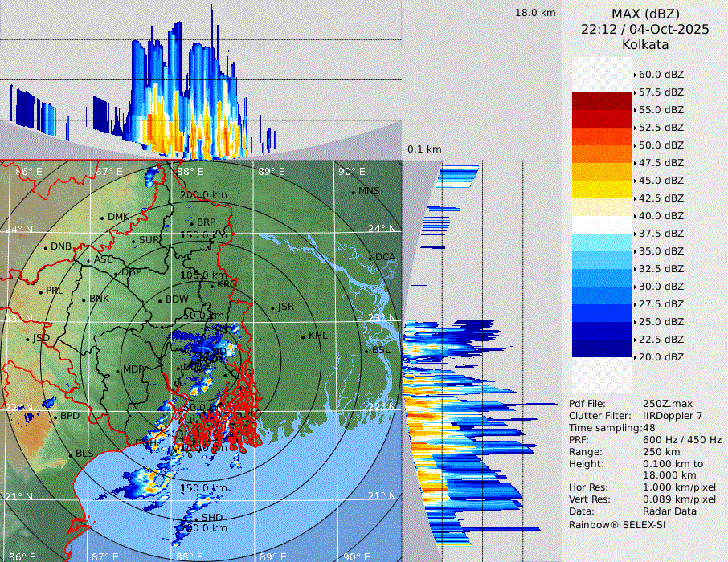
Task: Click the dark red 57.5 dBZ swatch
Action: (602, 100)
